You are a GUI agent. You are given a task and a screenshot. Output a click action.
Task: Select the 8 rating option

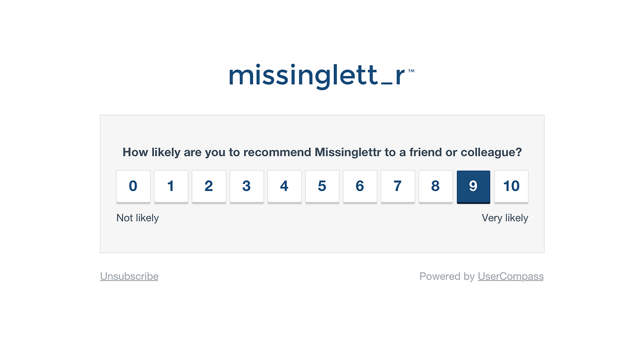[x=435, y=186]
